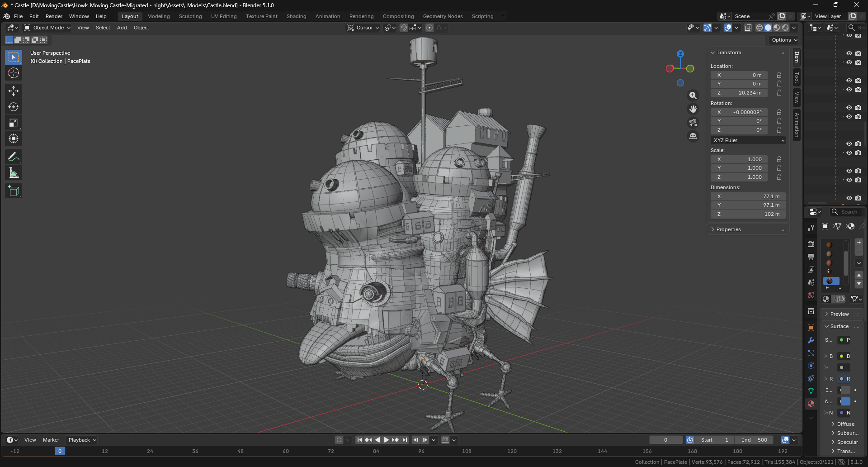Image resolution: width=868 pixels, height=467 pixels.
Task: Open the Object Data green triangle icon
Action: coord(811,391)
